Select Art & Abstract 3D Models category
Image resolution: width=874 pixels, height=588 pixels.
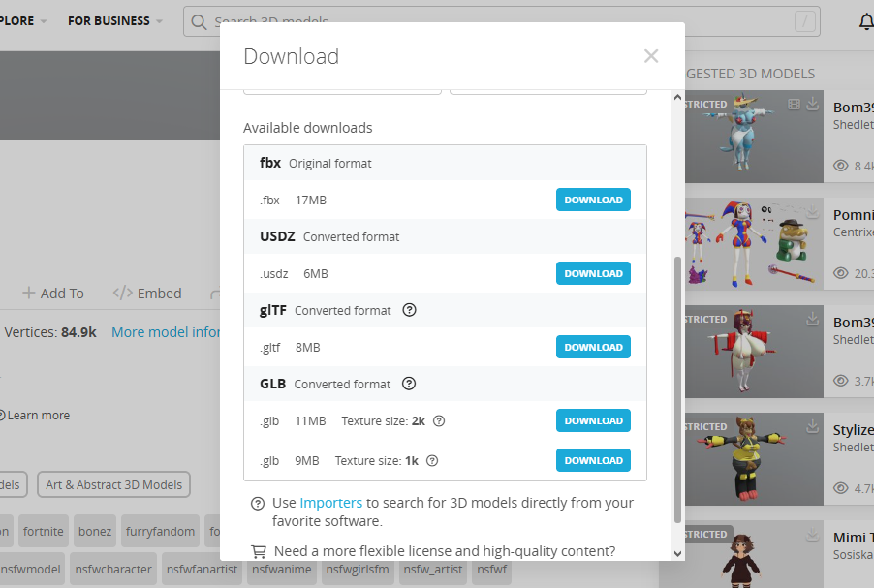(x=113, y=485)
